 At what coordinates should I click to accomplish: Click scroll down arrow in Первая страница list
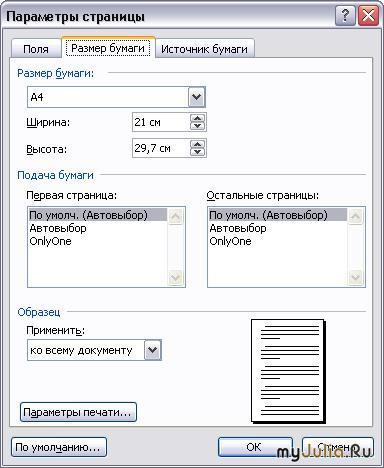[x=175, y=277]
